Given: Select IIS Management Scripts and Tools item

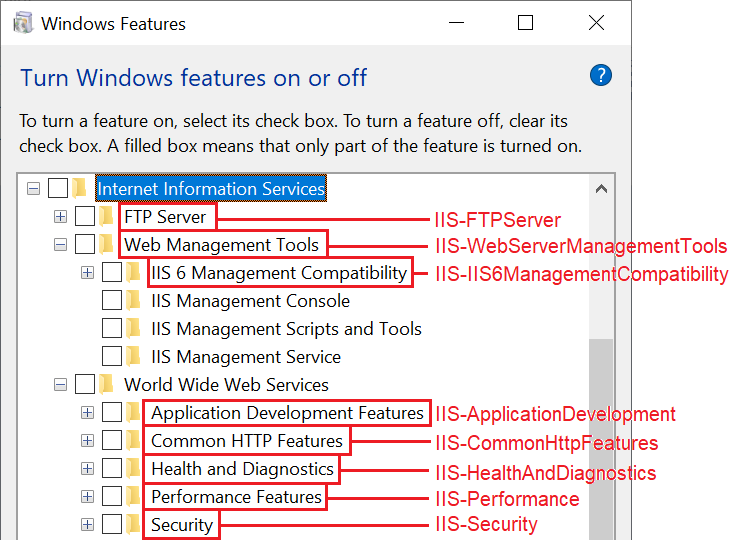Looking at the screenshot, I should (x=286, y=329).
